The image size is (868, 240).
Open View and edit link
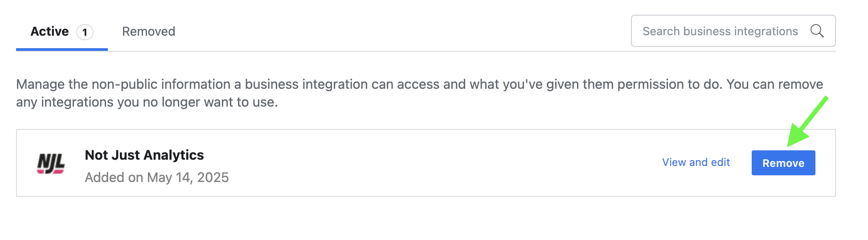pos(696,162)
